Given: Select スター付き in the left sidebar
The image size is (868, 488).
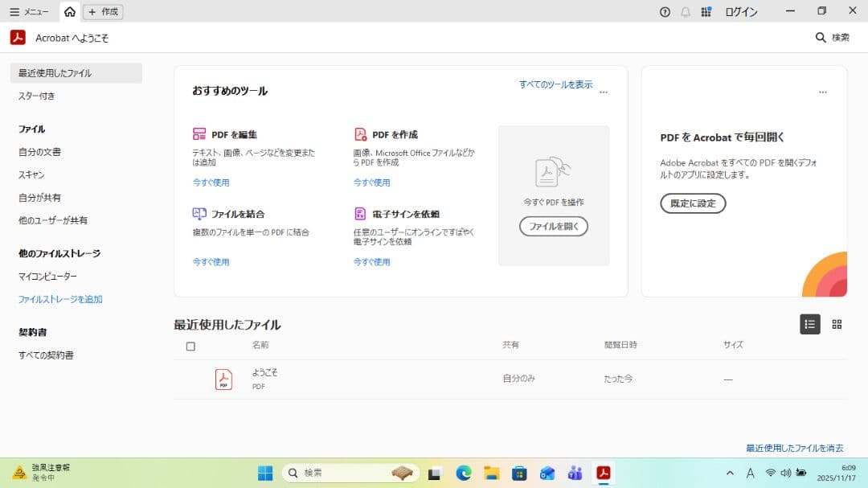Looking at the screenshot, I should point(37,96).
